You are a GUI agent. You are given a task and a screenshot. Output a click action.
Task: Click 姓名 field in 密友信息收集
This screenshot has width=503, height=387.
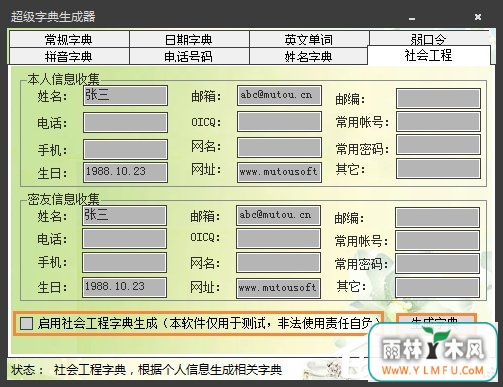[x=124, y=215]
